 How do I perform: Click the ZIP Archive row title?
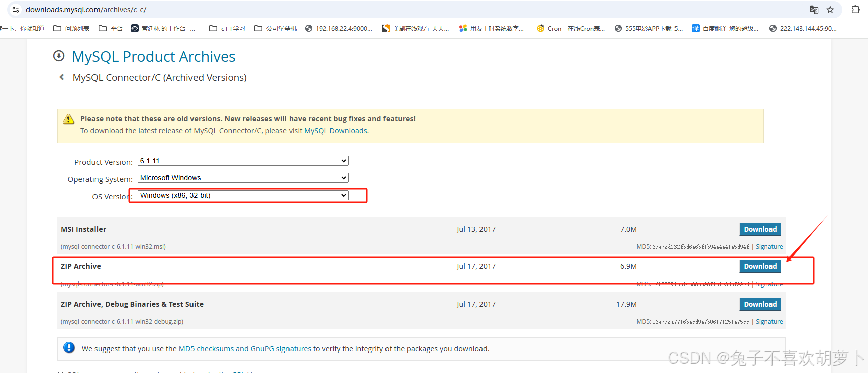pyautogui.click(x=81, y=266)
